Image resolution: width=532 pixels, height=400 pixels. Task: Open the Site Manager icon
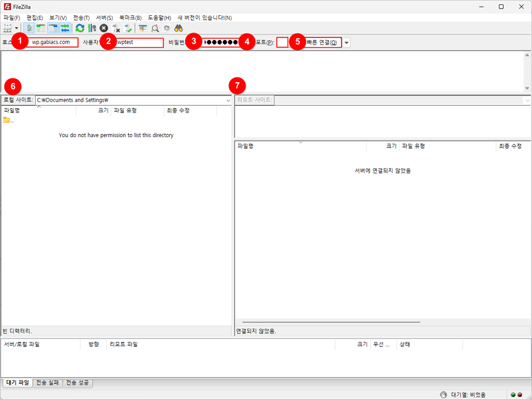click(7, 28)
